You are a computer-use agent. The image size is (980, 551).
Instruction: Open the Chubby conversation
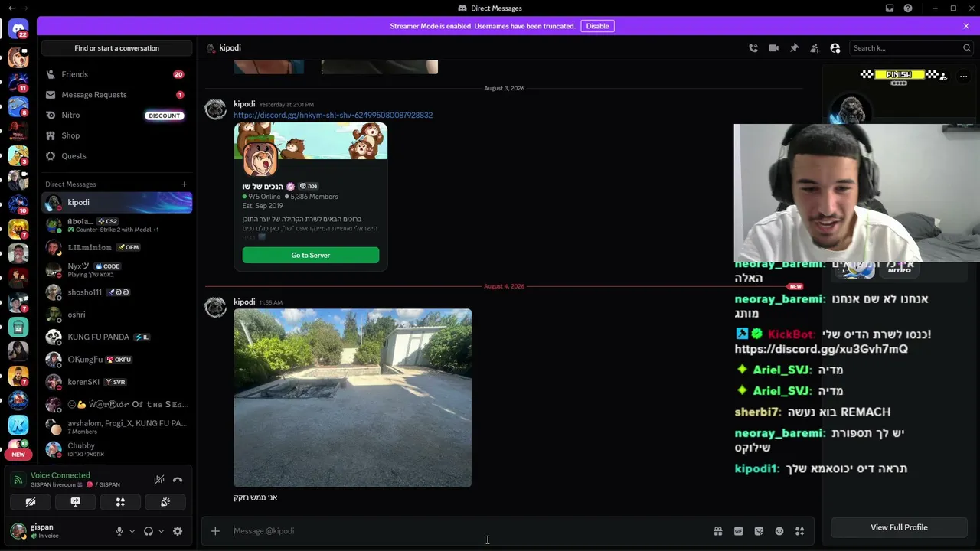click(116, 449)
